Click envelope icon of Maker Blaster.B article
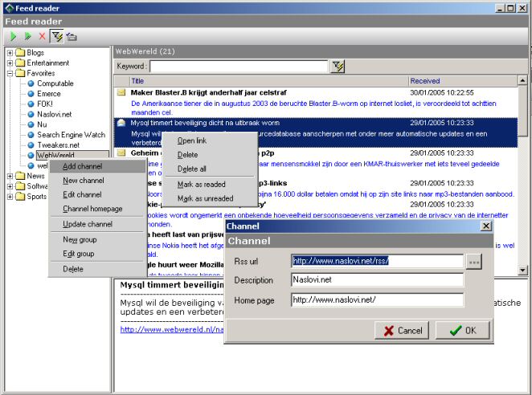The width and height of the screenshot is (532, 395). pyautogui.click(x=121, y=92)
